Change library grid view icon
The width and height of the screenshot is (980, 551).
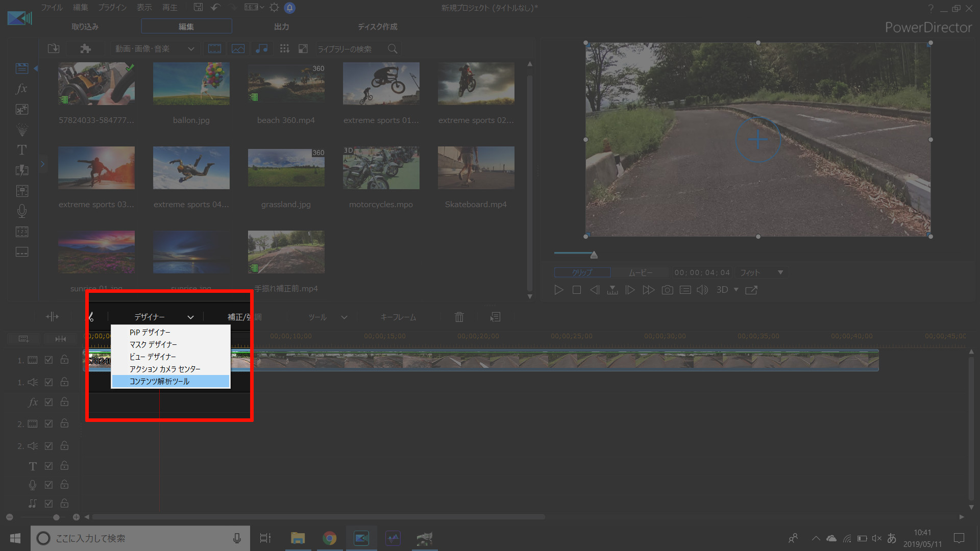coord(285,48)
